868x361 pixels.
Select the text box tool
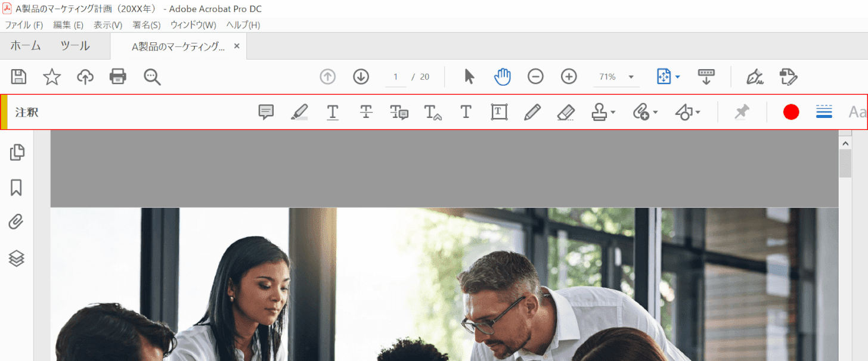point(499,112)
